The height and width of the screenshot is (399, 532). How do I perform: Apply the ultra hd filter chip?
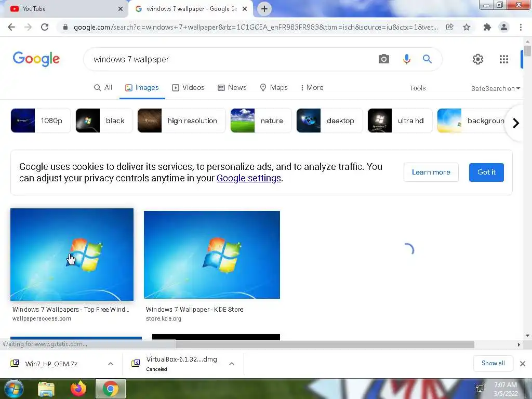pyautogui.click(x=400, y=121)
